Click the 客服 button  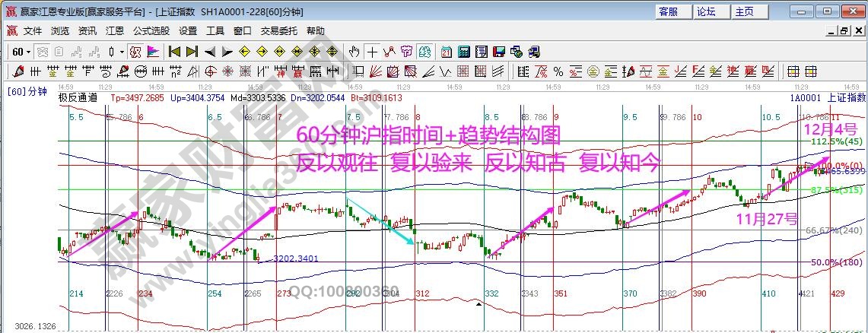tap(669, 11)
